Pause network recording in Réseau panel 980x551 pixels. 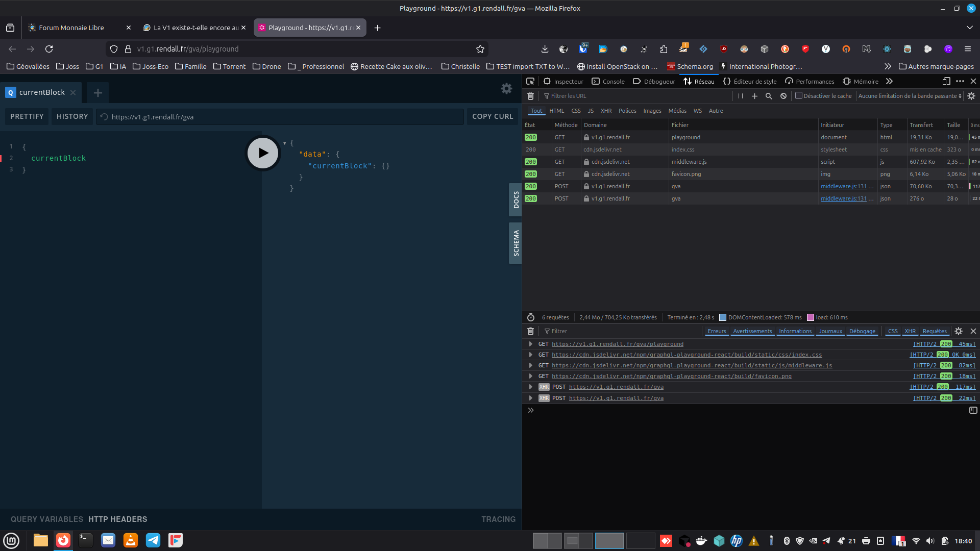[x=740, y=96]
